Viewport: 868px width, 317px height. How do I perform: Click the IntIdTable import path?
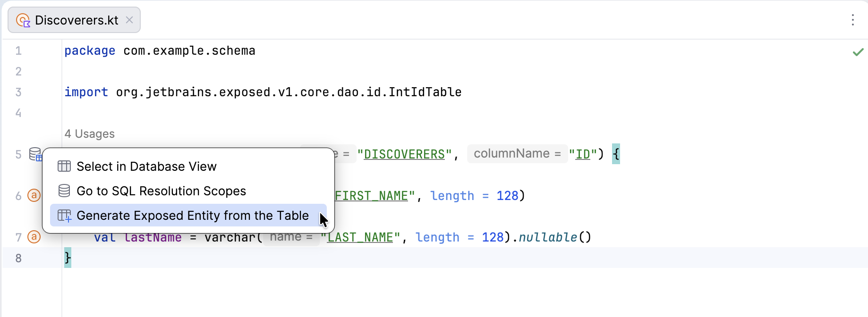(x=289, y=92)
